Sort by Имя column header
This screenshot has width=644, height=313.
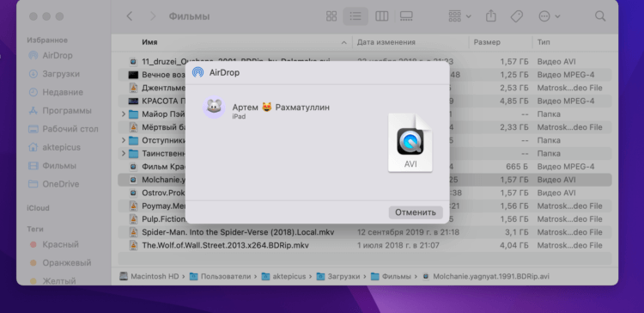point(149,42)
